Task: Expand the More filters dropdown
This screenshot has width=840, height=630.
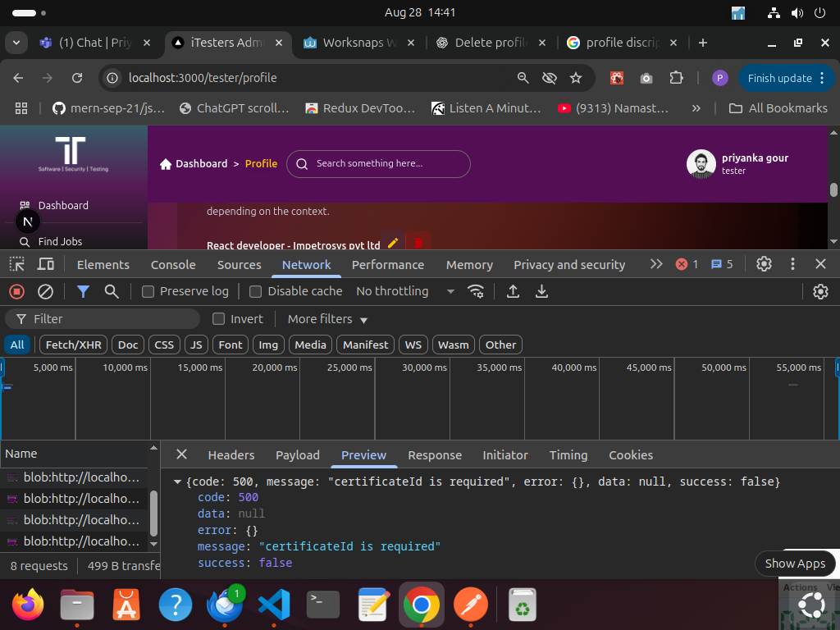Action: point(327,319)
